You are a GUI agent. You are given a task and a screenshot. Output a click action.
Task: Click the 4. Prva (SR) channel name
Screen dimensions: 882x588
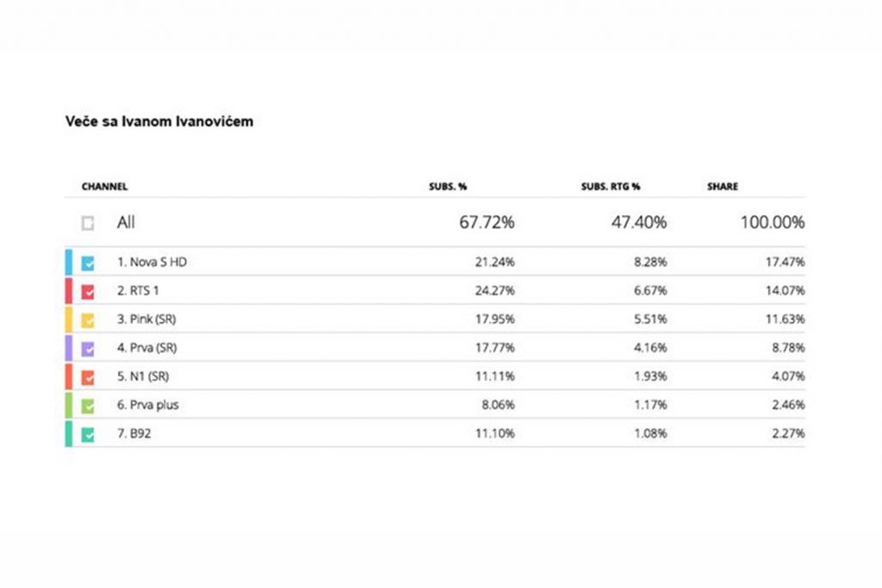pyautogui.click(x=147, y=349)
